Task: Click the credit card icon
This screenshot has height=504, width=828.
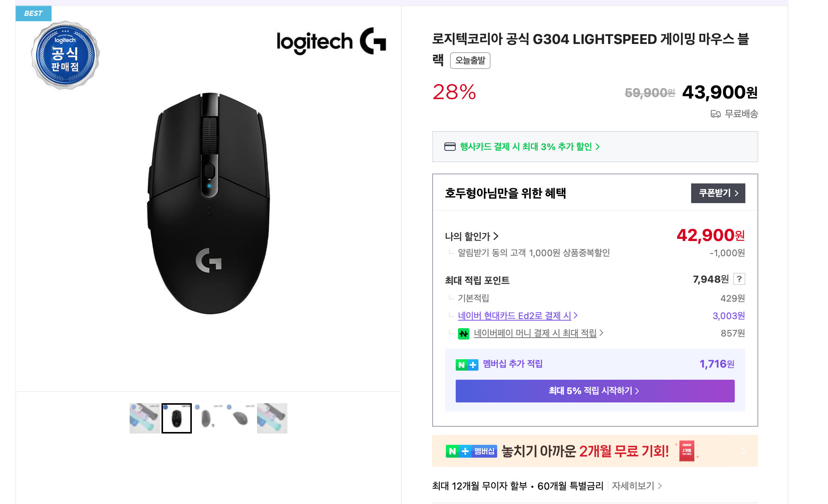Action: pyautogui.click(x=450, y=147)
